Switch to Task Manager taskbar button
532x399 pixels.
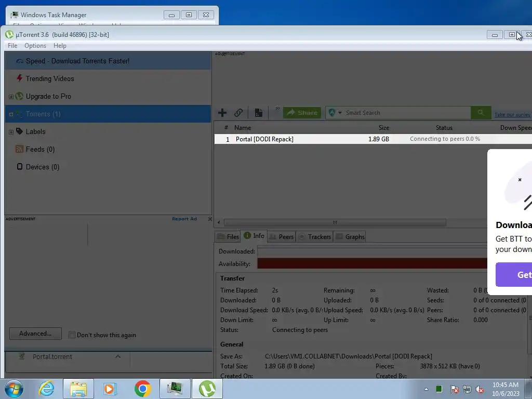(x=175, y=389)
